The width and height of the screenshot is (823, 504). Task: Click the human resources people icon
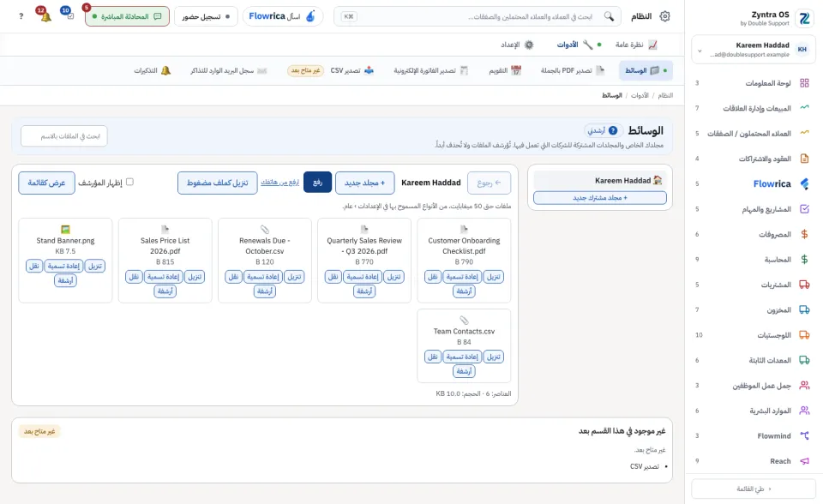click(804, 411)
